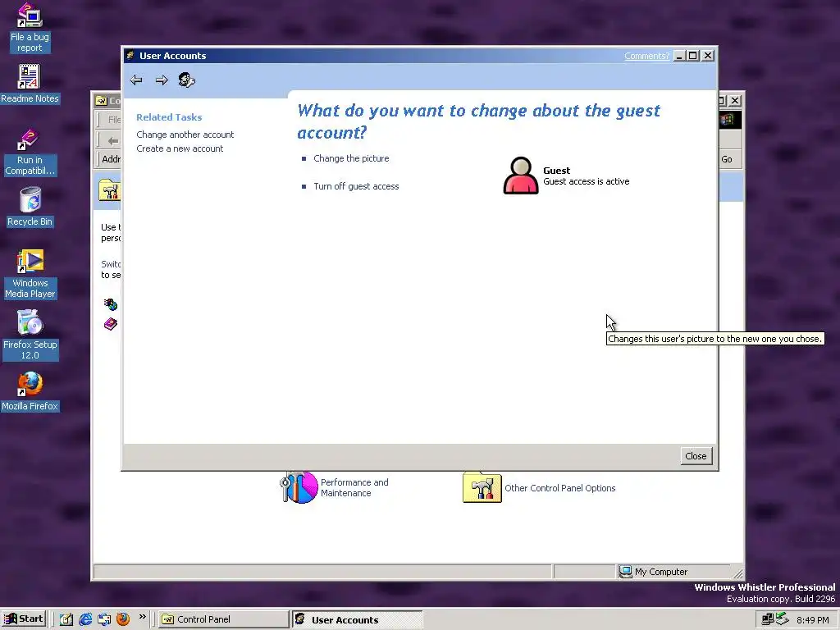Open Readme Notes desktop icon
The image size is (840, 630).
[30, 84]
